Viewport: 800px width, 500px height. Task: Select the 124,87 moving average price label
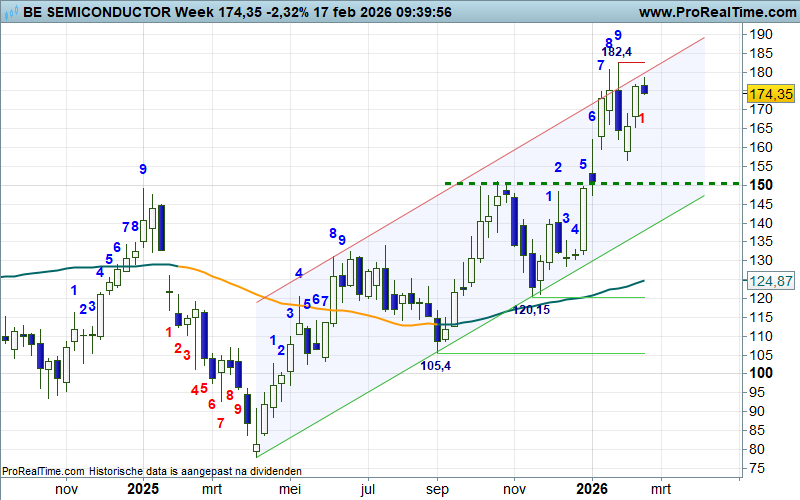point(770,280)
